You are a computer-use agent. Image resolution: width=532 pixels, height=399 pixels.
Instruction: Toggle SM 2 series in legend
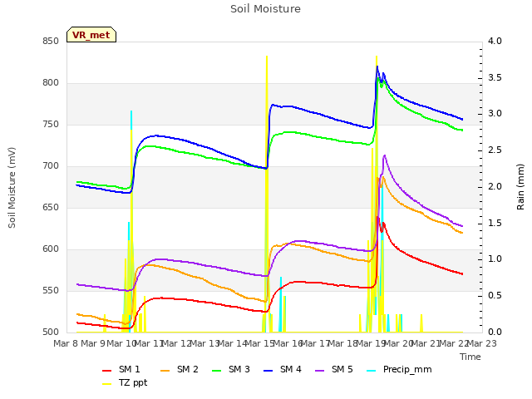point(180,369)
